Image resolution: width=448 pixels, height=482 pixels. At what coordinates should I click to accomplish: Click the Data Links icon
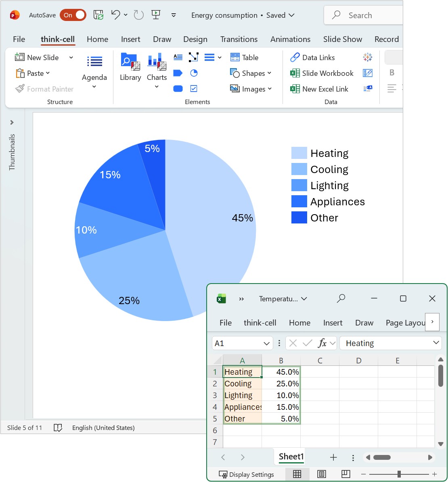click(312, 57)
